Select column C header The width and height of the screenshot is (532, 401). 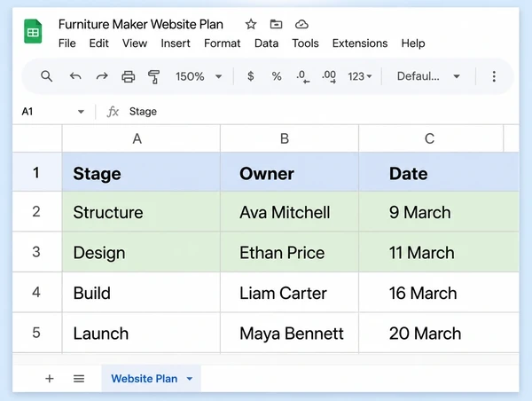click(431, 138)
